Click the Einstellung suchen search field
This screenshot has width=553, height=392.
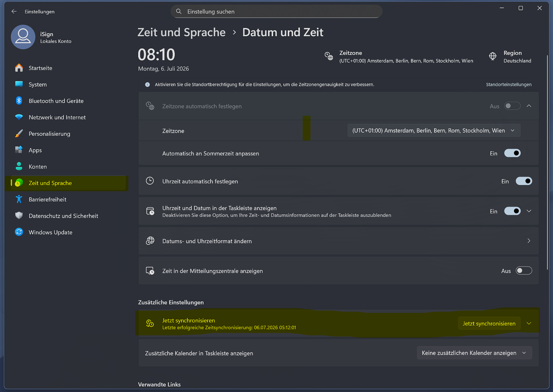coord(277,11)
